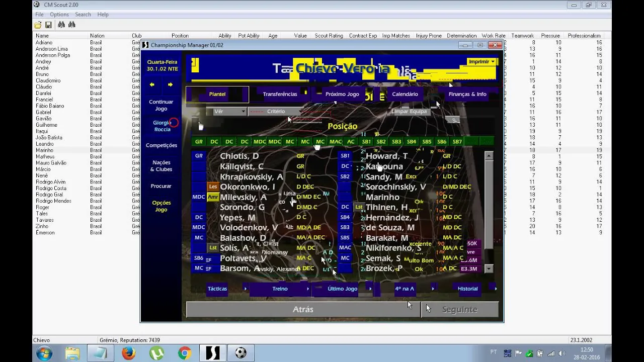Click the open folder icon in CM Scout toolbar
The image size is (644, 362).
38,25
